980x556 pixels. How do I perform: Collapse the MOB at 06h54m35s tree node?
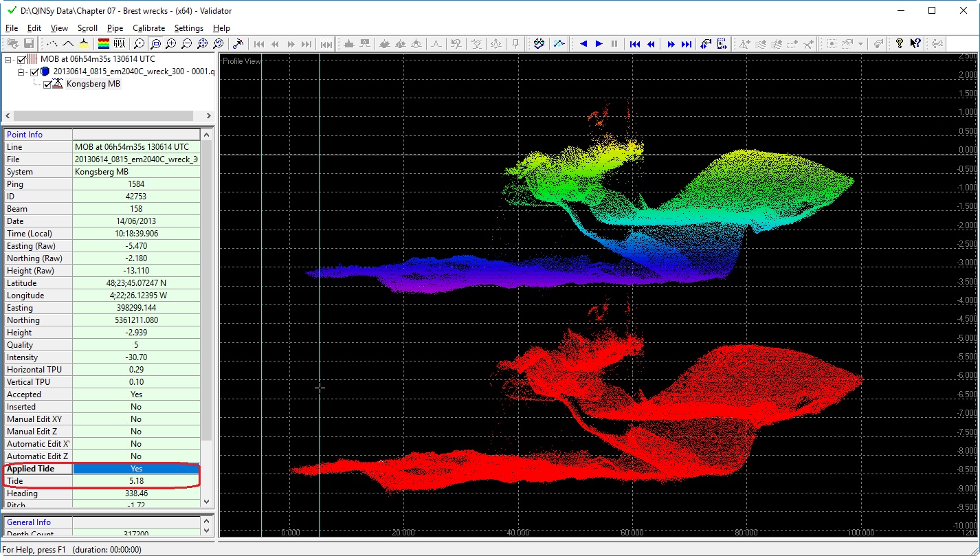(x=9, y=60)
